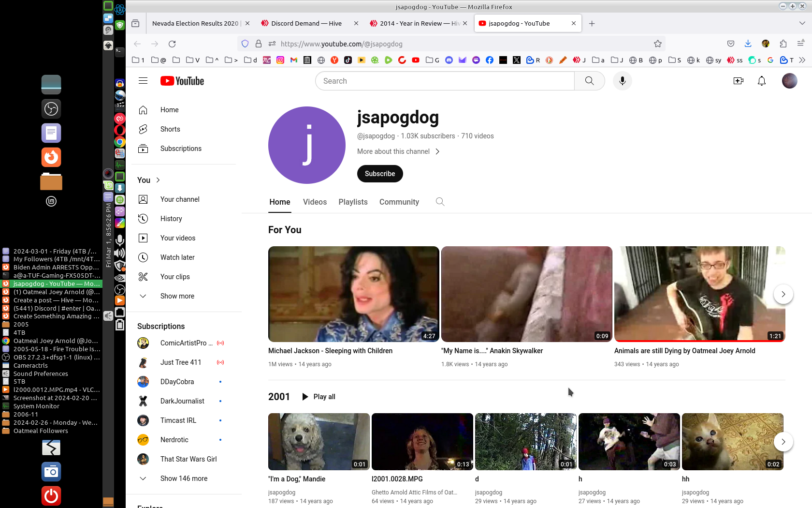
Task: Click Play all for 2001
Action: (319, 397)
